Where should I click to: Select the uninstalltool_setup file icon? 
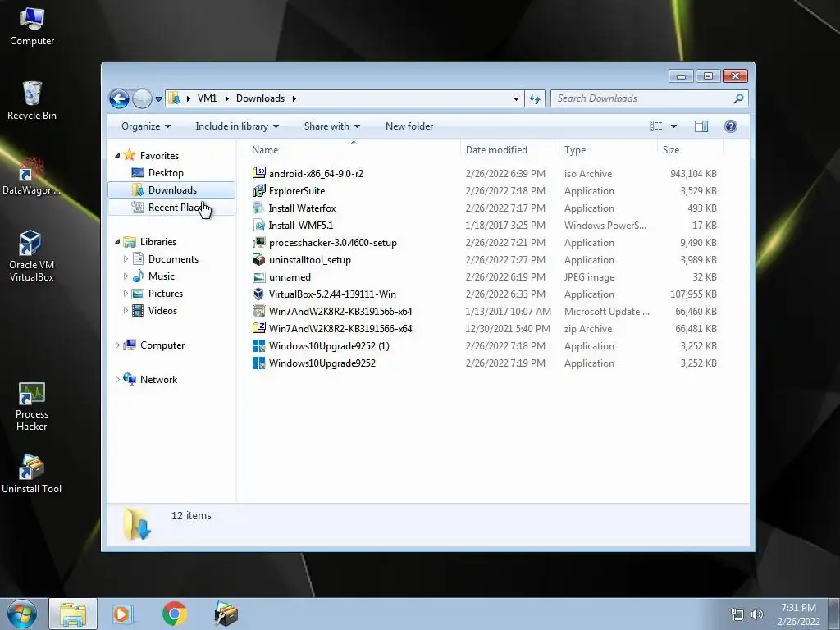pos(258,259)
